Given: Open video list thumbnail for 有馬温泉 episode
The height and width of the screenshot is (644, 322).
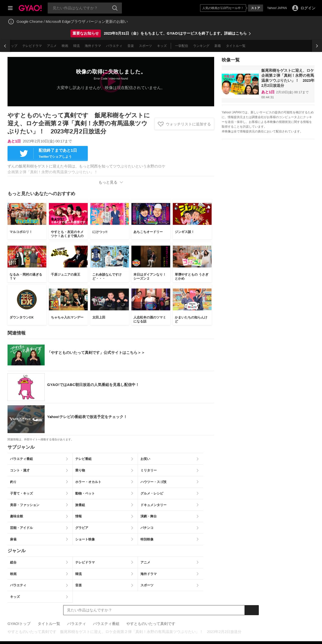Looking at the screenshot, I should pyautogui.click(x=240, y=84).
